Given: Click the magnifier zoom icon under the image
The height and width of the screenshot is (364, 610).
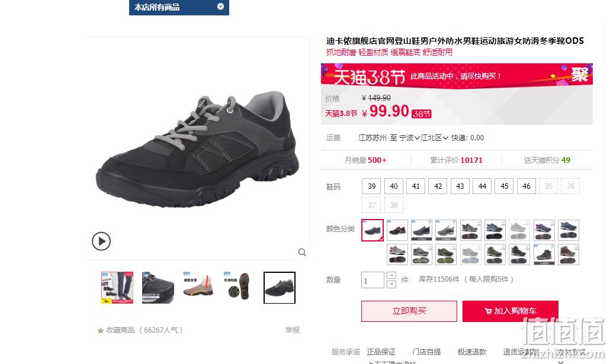Looking at the screenshot, I should click(302, 252).
